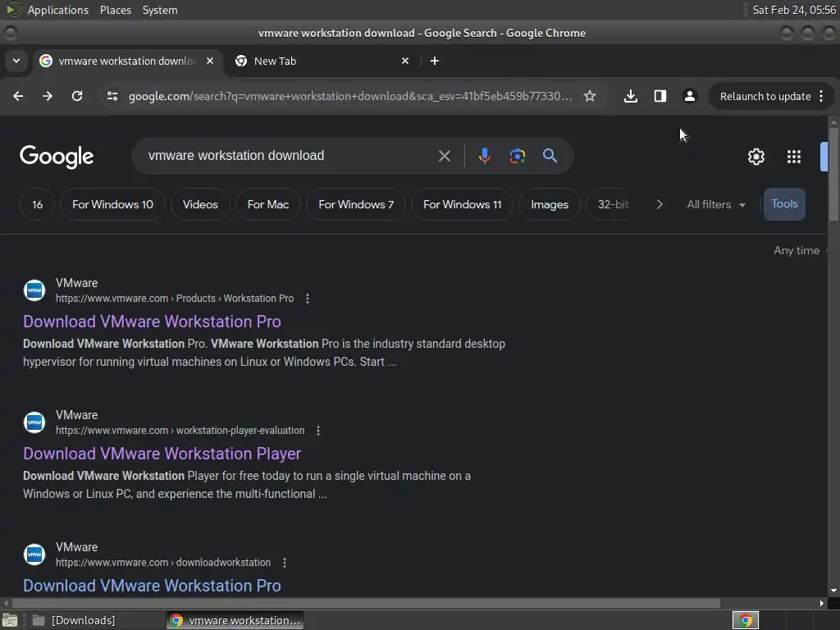Open Chrome downloads icon
This screenshot has height=630, width=840.
point(631,96)
